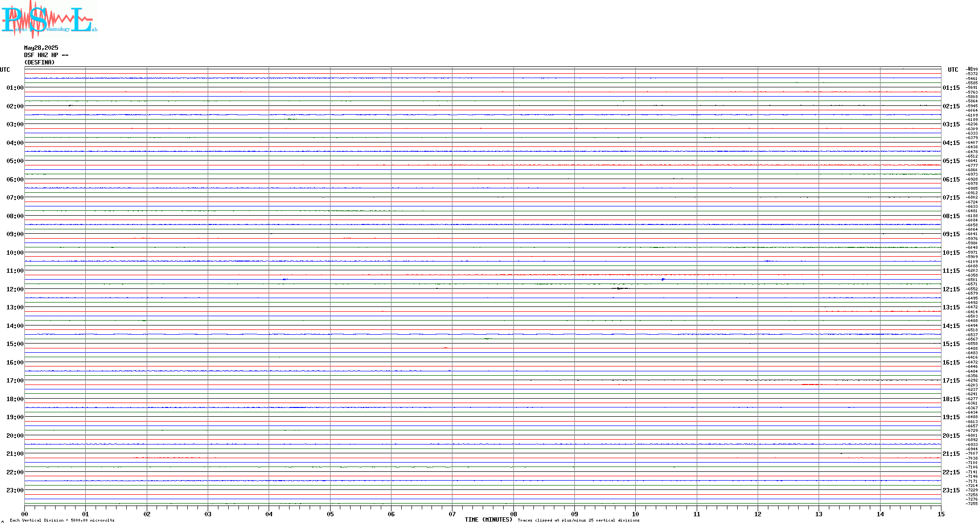Click the '19:15' end-time label
Viewport: 980px width, 527px height.
(951, 417)
